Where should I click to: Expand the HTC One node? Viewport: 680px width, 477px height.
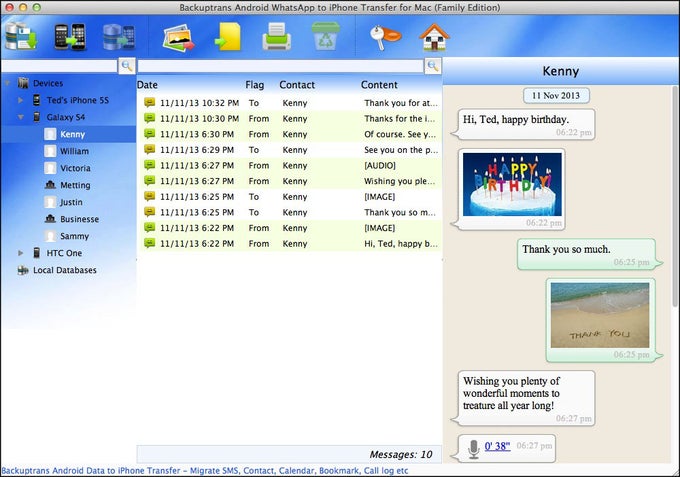20,253
